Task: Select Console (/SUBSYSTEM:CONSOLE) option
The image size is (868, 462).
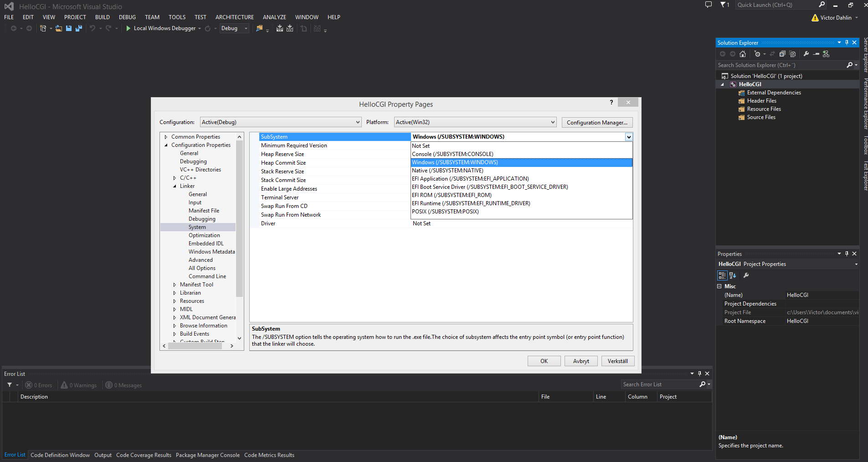Action: click(x=521, y=154)
